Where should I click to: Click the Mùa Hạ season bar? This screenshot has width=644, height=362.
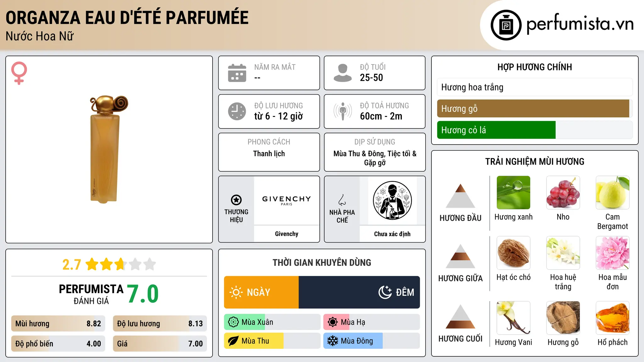coord(372,322)
